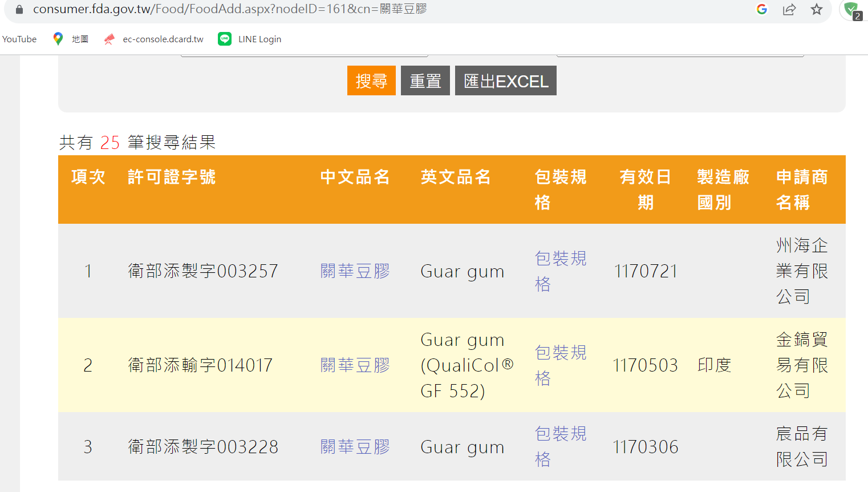Select license number 衛部添輸字014017

[200, 365]
